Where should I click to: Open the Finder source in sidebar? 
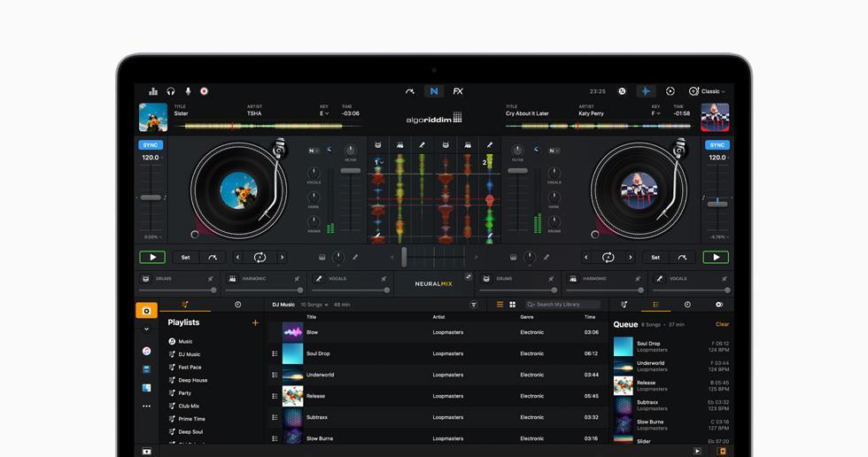(147, 388)
